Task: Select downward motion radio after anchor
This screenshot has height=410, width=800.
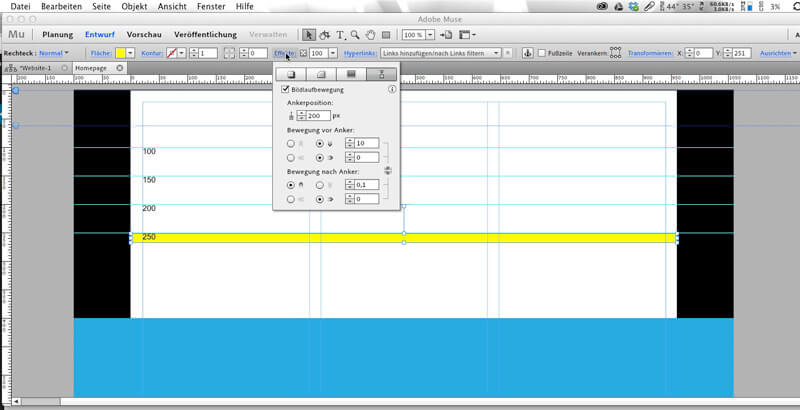Action: 320,185
